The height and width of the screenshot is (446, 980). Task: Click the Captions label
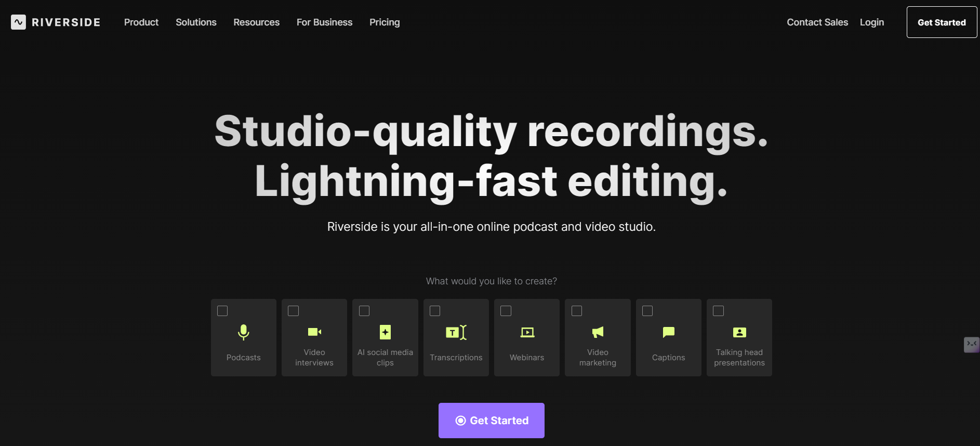669,358
